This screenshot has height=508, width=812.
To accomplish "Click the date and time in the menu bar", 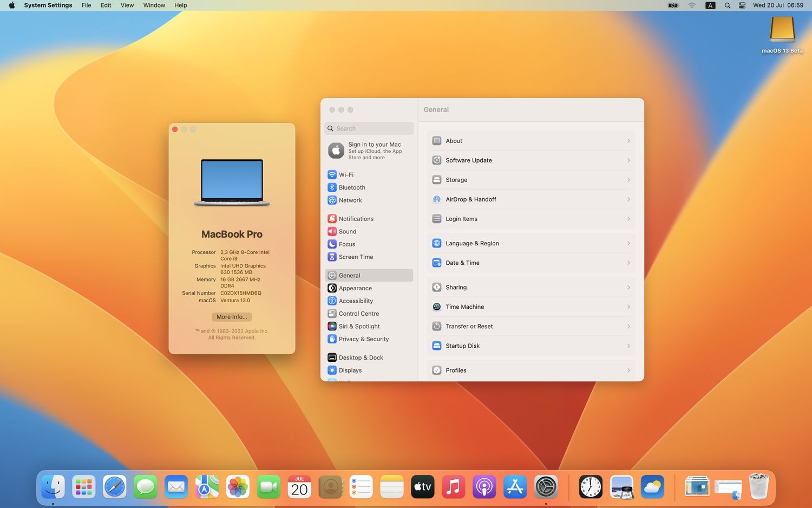I will (778, 5).
